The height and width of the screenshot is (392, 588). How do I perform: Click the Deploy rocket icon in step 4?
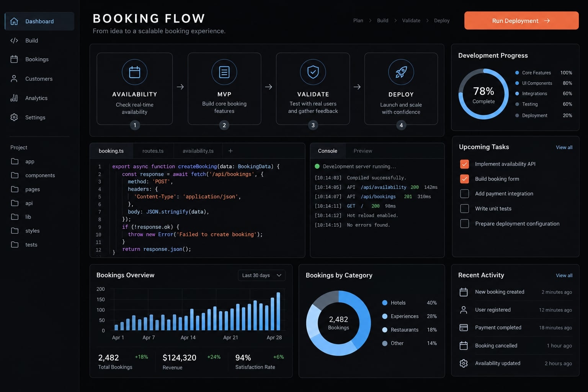coord(401,72)
